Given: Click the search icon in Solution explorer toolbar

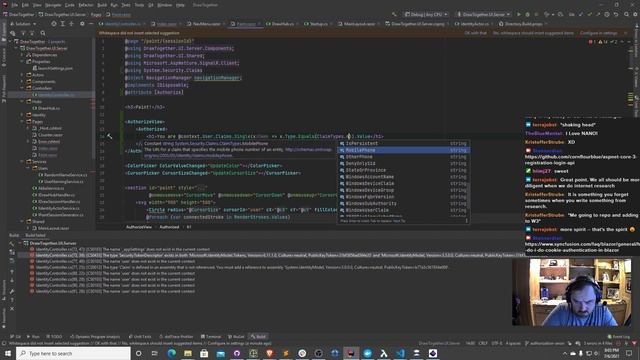Looking at the screenshot, I should [x=42, y=33].
